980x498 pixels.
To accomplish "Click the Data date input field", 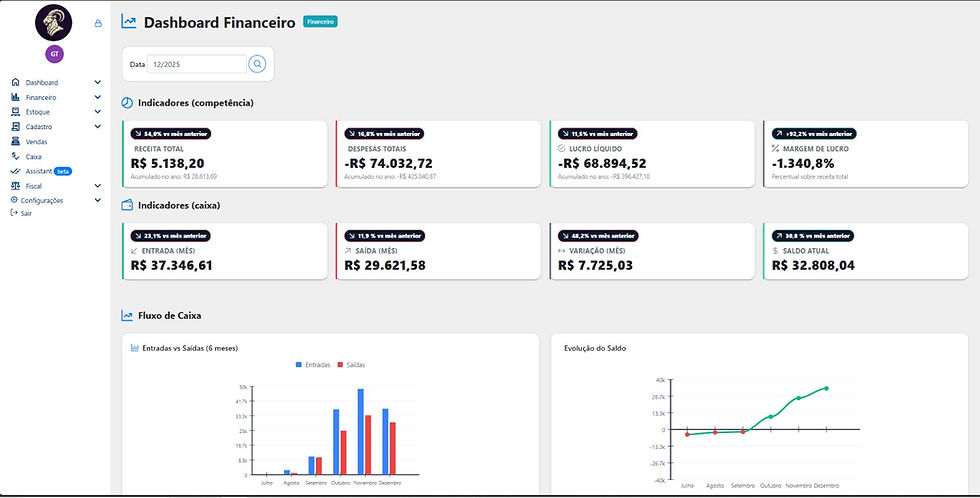I will tap(195, 64).
